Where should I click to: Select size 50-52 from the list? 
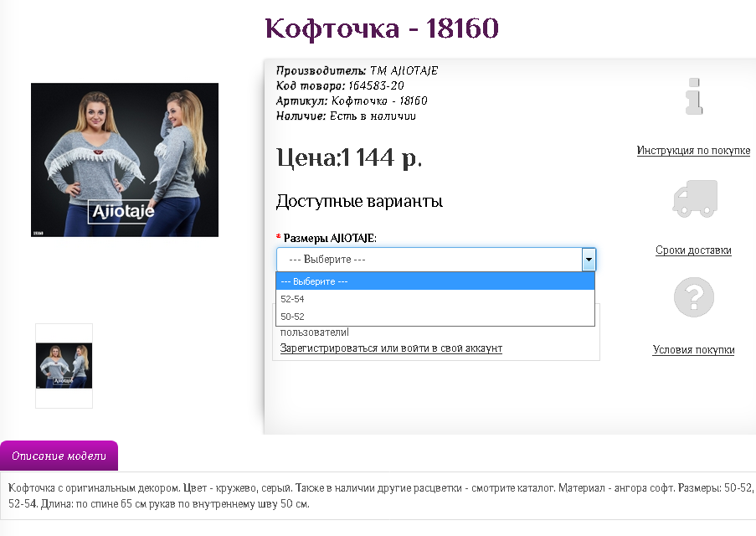tap(435, 317)
